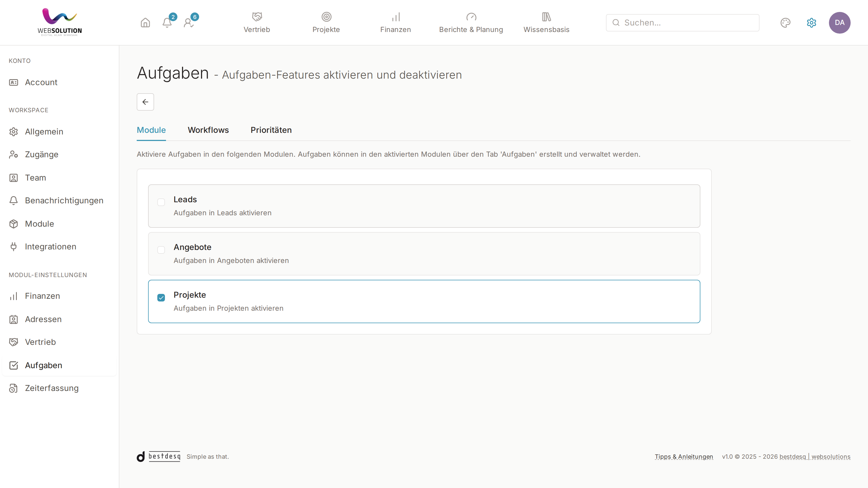
Task: Open the DA user avatar
Action: (x=839, y=23)
